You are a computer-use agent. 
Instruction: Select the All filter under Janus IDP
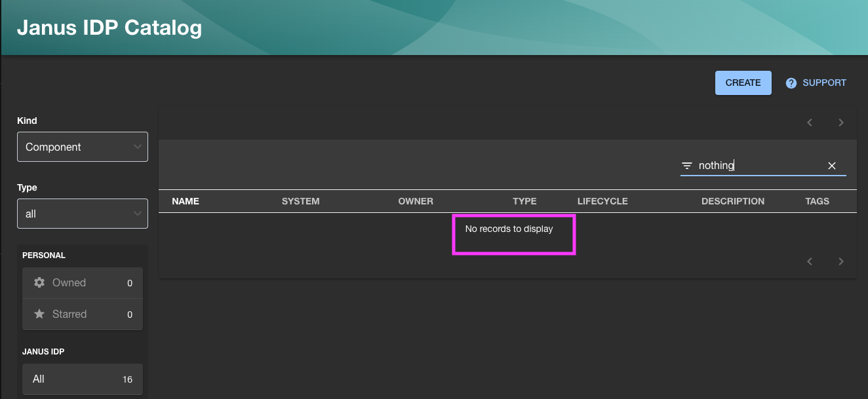click(x=83, y=379)
